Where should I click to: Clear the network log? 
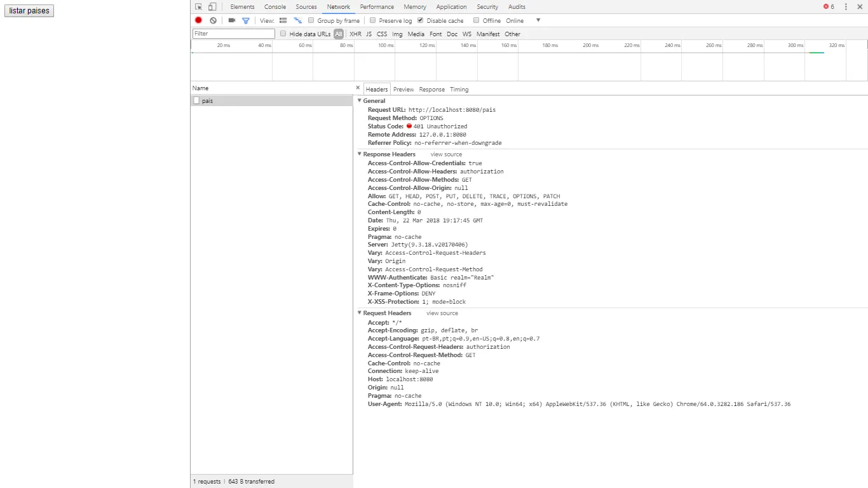tap(213, 20)
